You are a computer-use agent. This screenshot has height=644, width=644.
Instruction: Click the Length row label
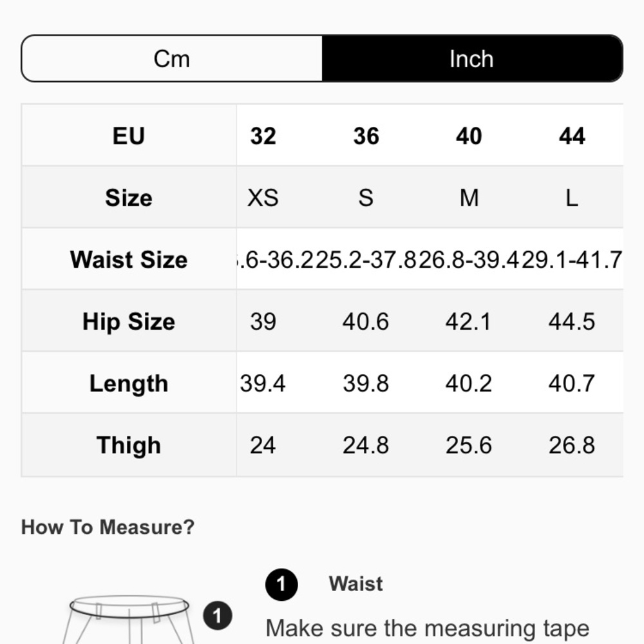pyautogui.click(x=129, y=383)
